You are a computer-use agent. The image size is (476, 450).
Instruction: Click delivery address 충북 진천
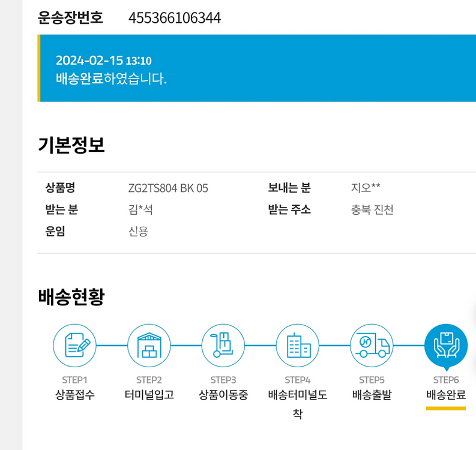tap(372, 209)
